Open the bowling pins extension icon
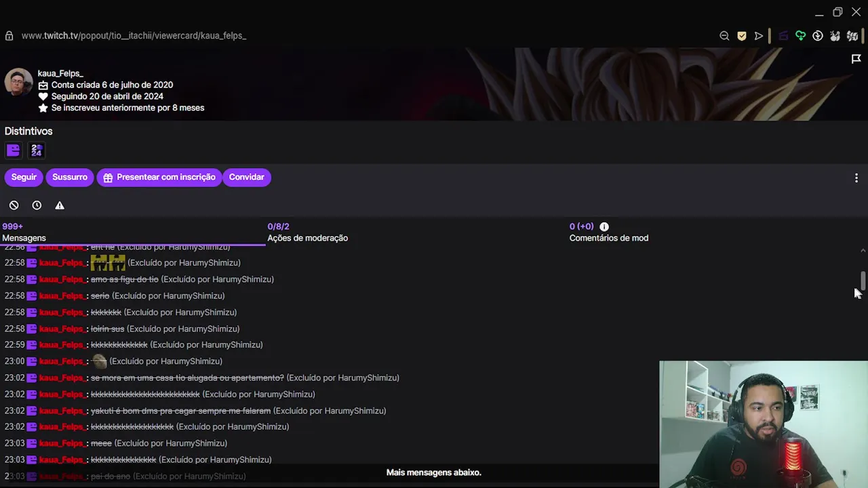Viewport: 868px width, 488px height. click(835, 36)
